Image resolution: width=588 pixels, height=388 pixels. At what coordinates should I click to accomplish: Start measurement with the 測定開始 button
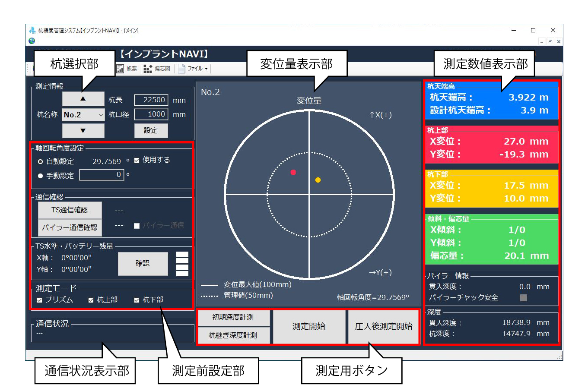[309, 327]
